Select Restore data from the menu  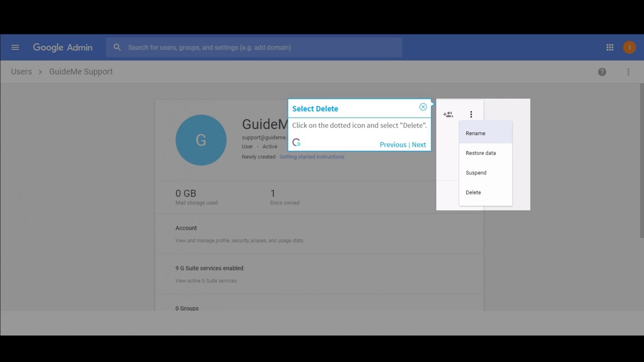coord(486,153)
